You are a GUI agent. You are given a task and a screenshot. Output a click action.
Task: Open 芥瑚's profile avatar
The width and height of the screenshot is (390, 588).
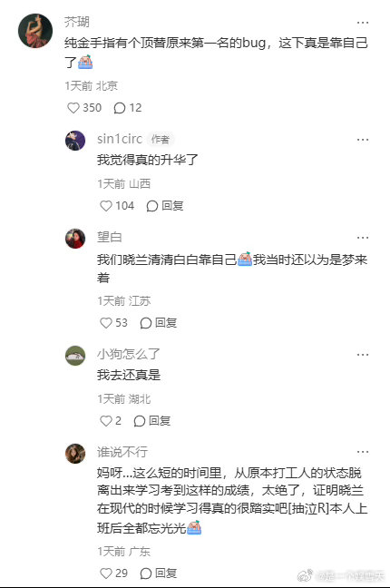coord(35,31)
